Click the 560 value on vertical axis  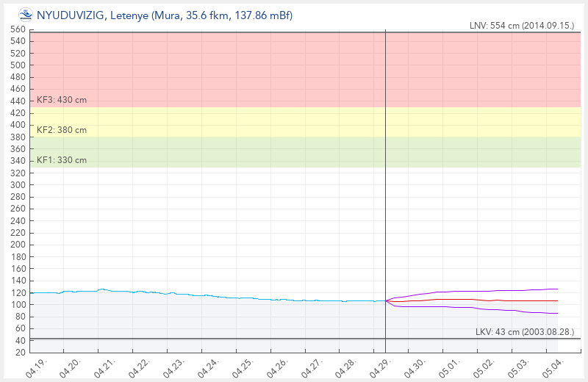pyautogui.click(x=18, y=29)
